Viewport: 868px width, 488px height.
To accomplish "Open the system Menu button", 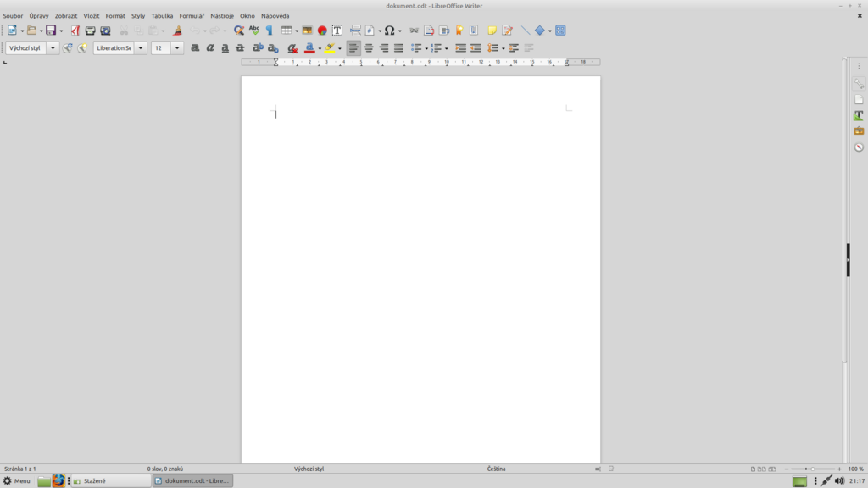I will [x=17, y=481].
